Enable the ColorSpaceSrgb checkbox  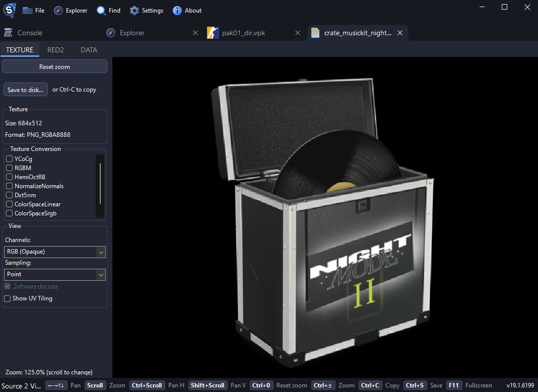[9, 213]
